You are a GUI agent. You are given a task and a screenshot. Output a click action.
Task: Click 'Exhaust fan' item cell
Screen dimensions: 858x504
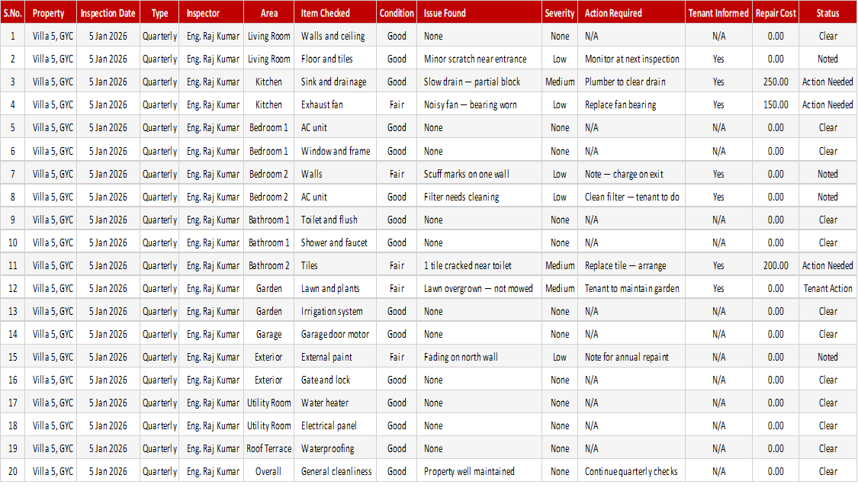pos(335,104)
